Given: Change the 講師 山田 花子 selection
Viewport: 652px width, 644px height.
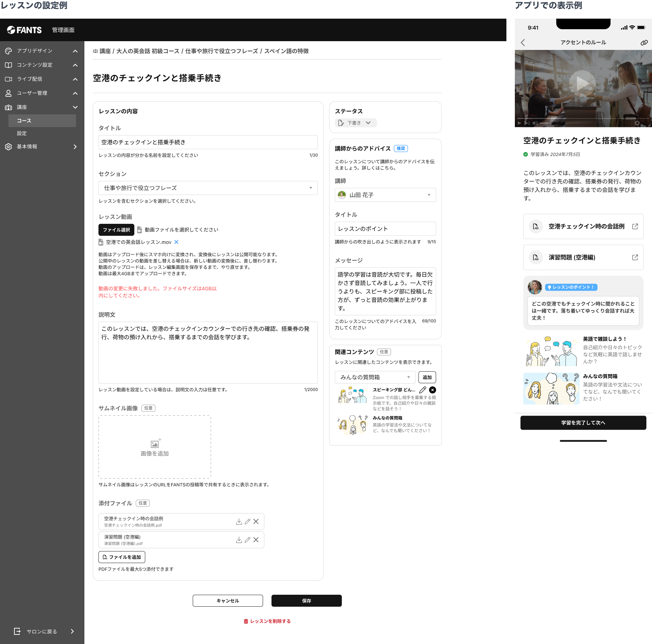Looking at the screenshot, I should (x=385, y=195).
